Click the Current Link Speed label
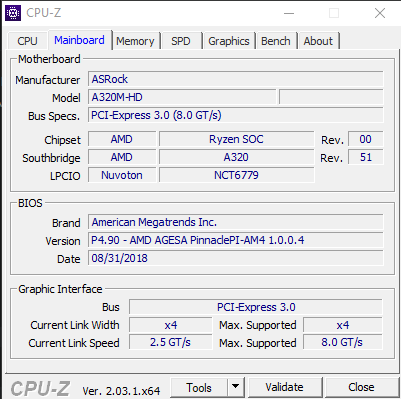Viewport: 401px width, 399px height. tap(74, 343)
